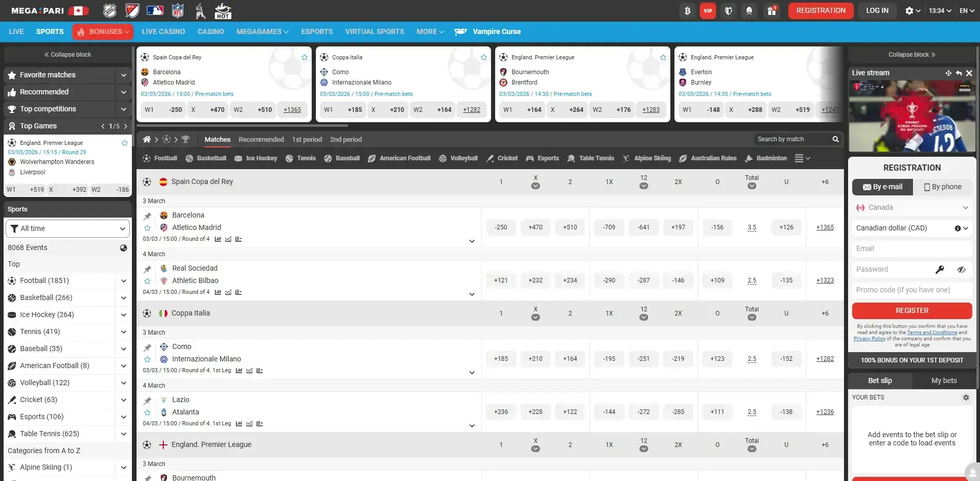Image resolution: width=980 pixels, height=481 pixels.
Task: Expand the Favorite matches section
Action: click(x=124, y=75)
